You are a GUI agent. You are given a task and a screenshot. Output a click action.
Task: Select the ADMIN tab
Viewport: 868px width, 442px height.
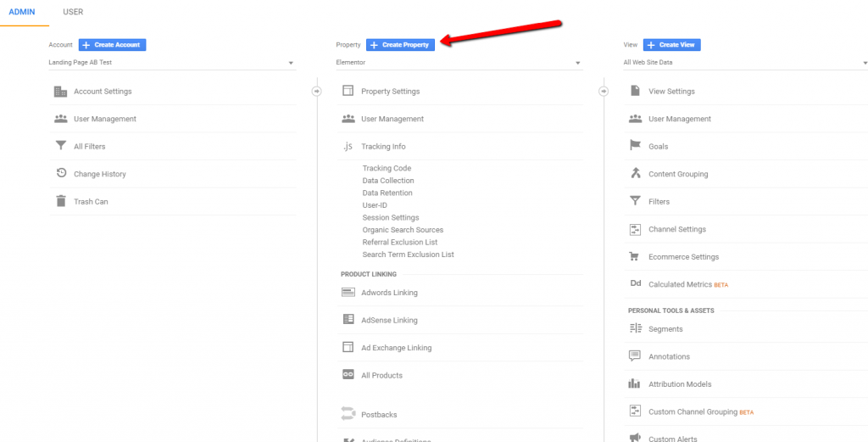click(x=22, y=12)
